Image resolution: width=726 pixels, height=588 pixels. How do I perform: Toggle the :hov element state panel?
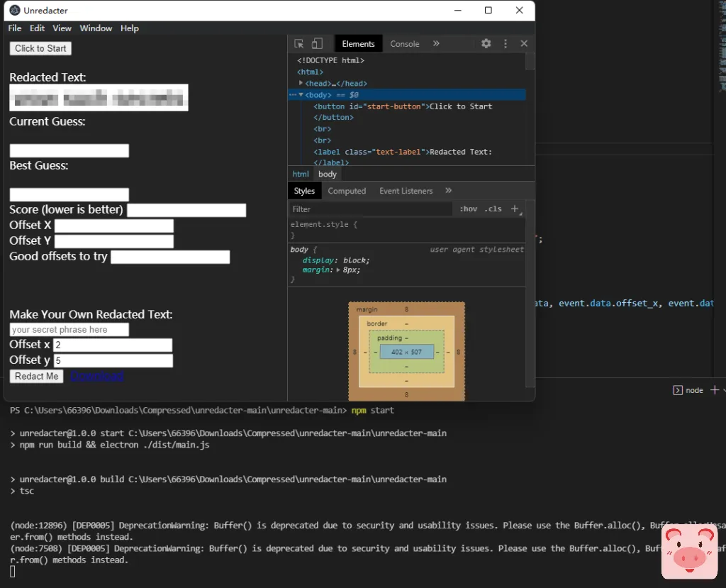[x=469, y=209]
